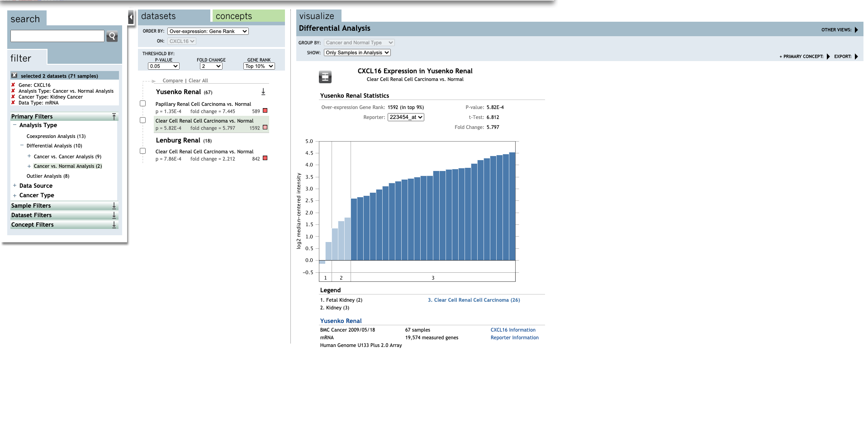868x437 pixels.
Task: Check Papillary Renal Cell Carcinoma vs. Normal box
Action: (x=143, y=104)
